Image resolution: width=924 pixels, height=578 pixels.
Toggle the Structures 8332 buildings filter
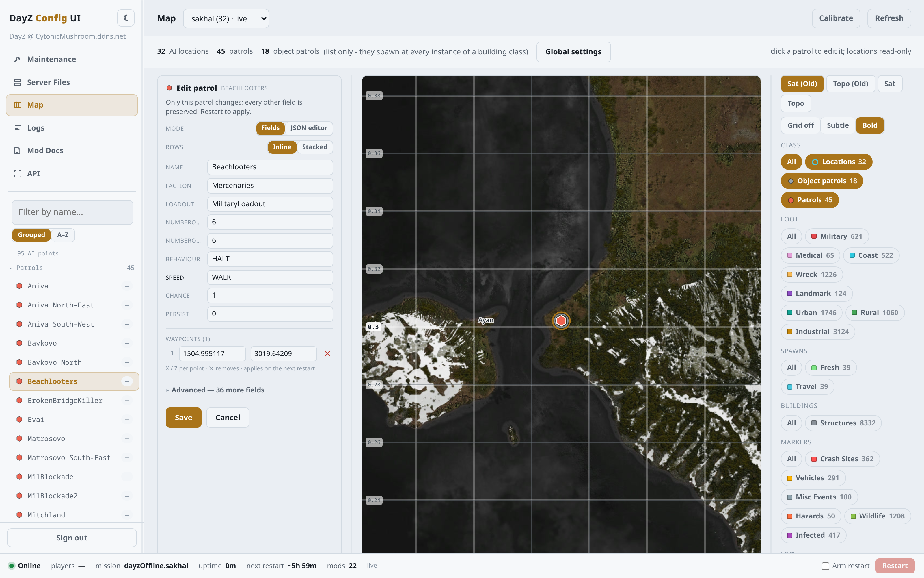[843, 423]
